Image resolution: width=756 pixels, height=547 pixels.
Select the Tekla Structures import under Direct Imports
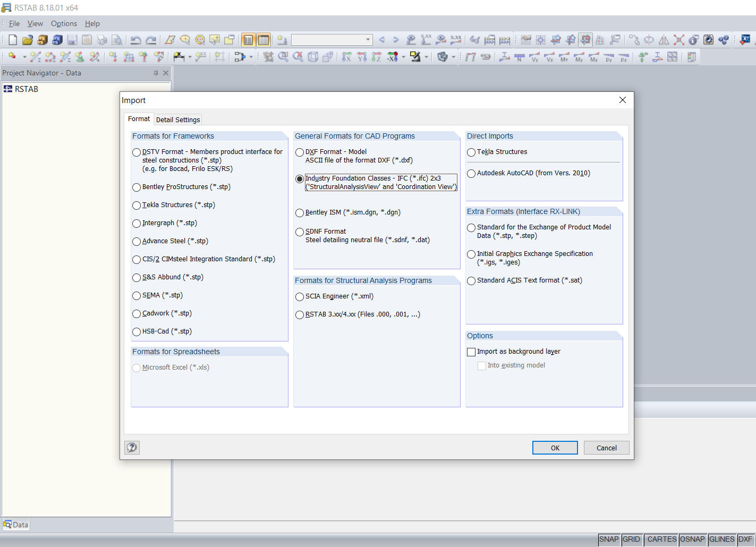(471, 152)
